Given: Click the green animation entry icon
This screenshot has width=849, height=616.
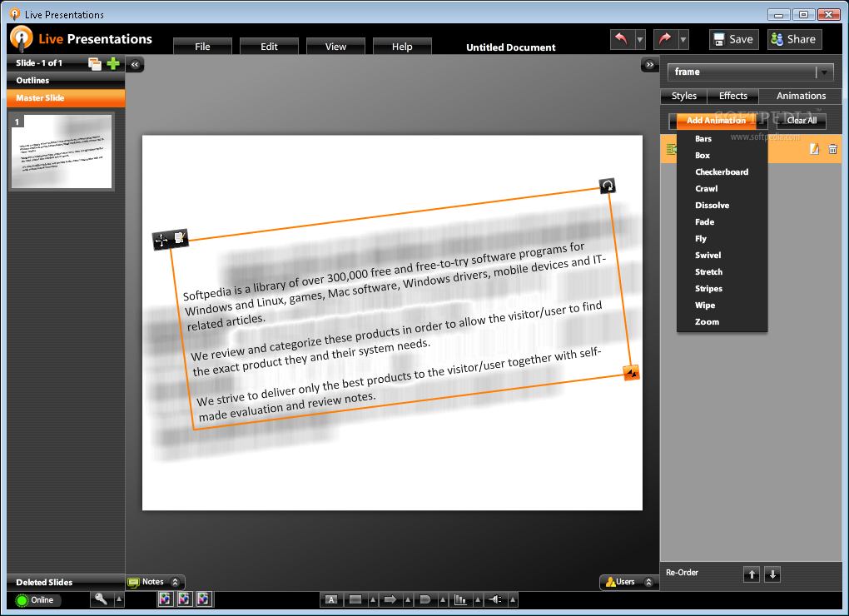Looking at the screenshot, I should click(x=672, y=149).
